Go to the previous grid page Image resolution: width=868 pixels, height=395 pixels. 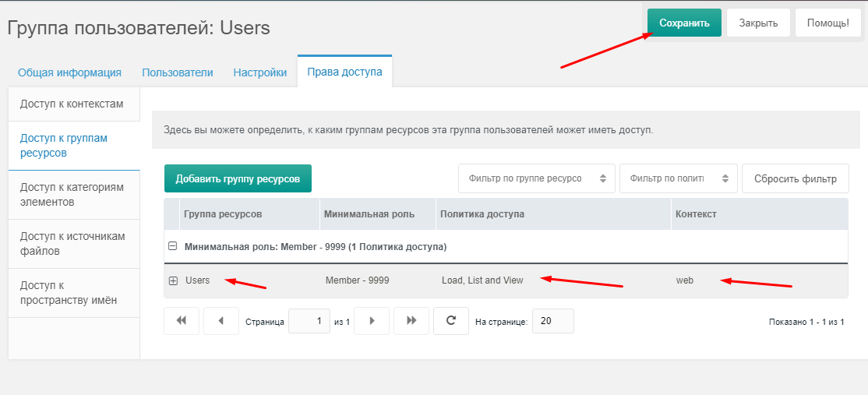(x=221, y=321)
